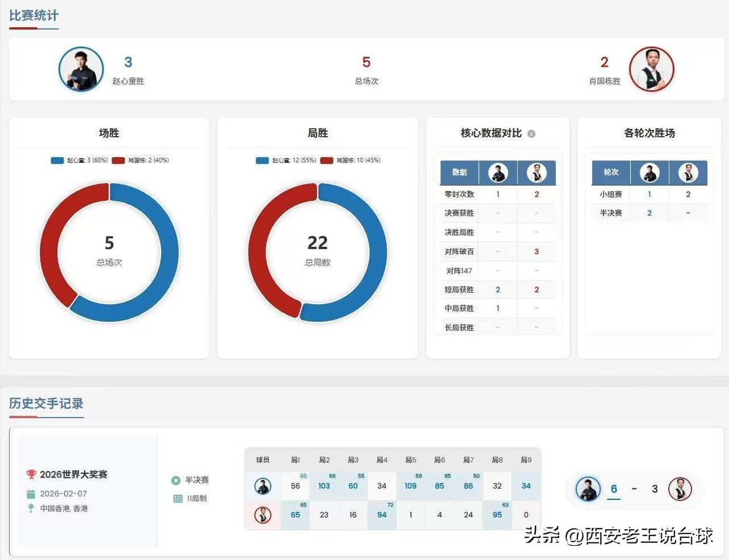Click the 局5 column header
This screenshot has width=729, height=560.
click(x=411, y=460)
